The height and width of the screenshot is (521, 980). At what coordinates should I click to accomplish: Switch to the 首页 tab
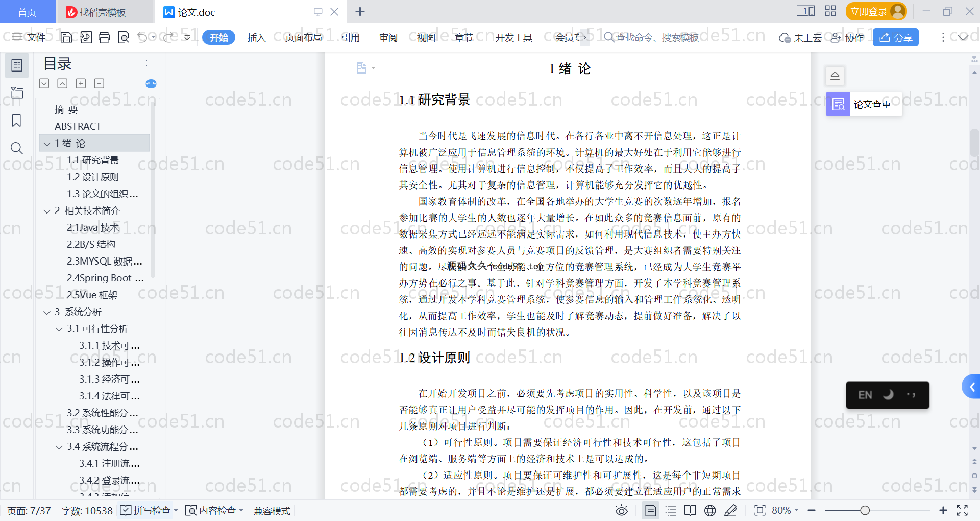[27, 12]
